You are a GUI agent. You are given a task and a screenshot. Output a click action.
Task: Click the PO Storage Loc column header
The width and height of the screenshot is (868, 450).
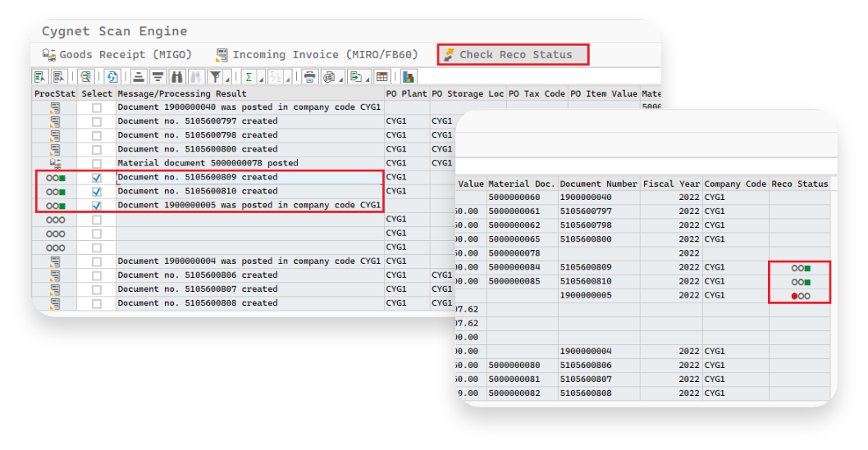(468, 93)
